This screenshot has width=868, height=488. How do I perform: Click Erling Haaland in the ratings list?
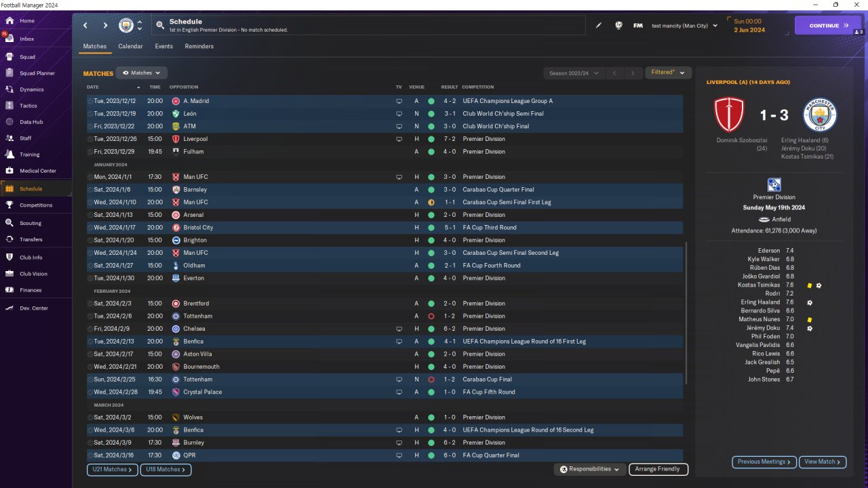(x=760, y=302)
